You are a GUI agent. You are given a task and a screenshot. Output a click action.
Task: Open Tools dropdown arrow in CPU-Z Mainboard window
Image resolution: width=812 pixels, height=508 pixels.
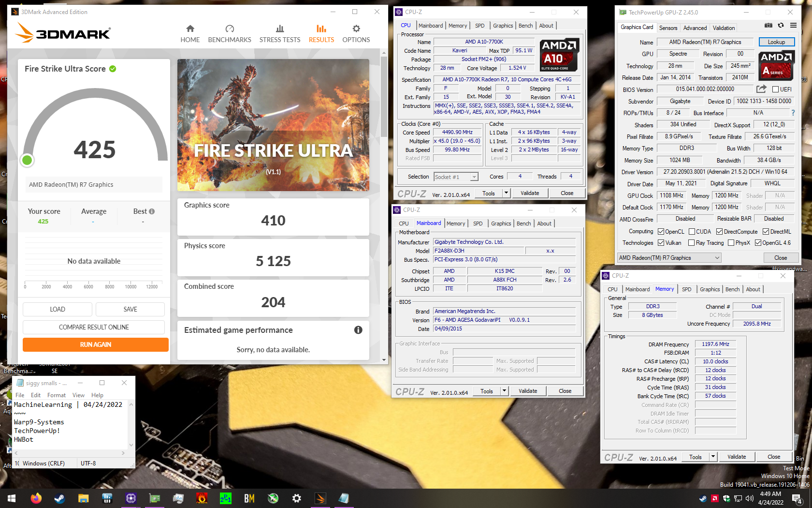click(x=504, y=391)
